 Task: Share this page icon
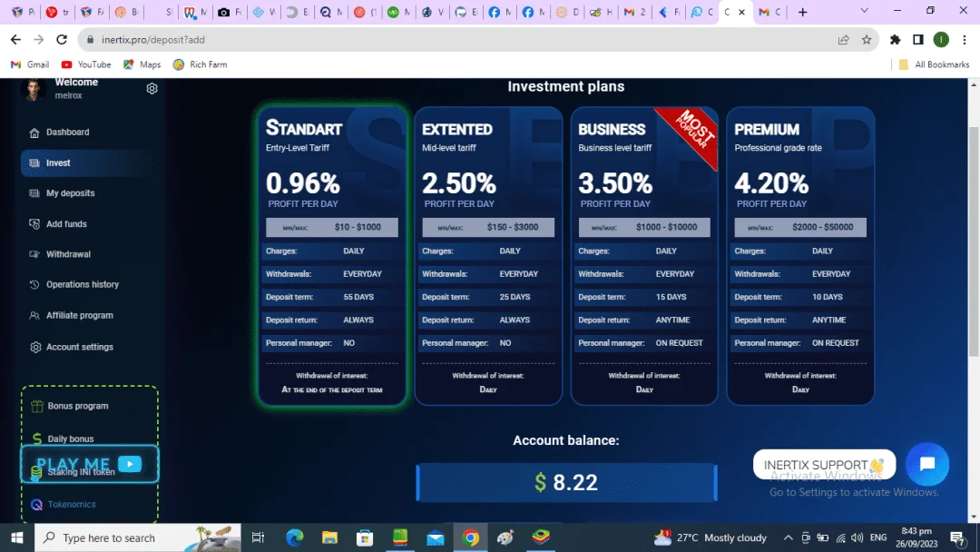[843, 39]
